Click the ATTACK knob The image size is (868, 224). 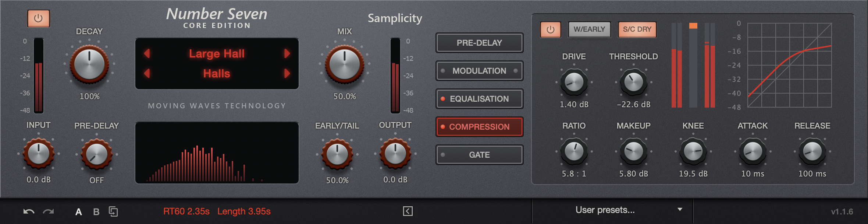(x=753, y=151)
